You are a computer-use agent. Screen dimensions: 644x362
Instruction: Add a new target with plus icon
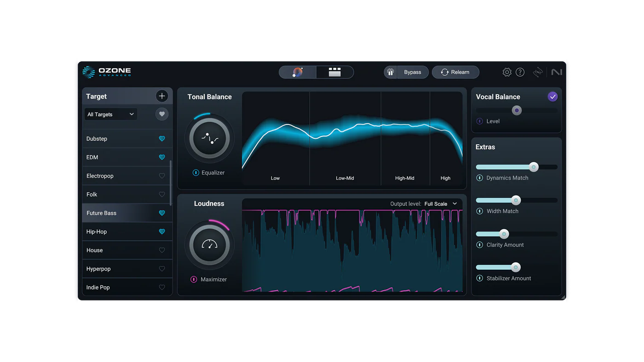pos(161,96)
